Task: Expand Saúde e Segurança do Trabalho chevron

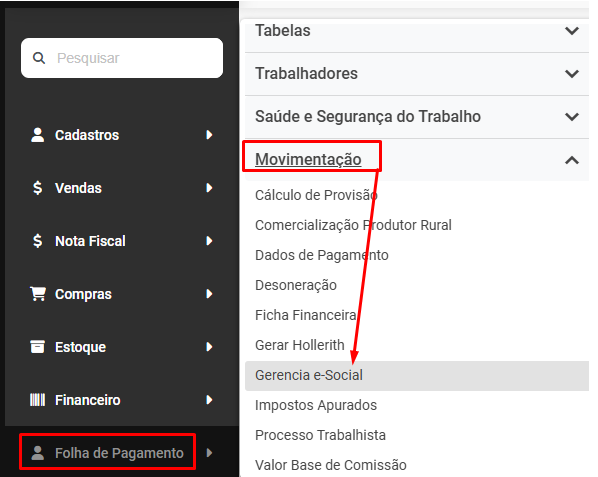Action: [x=572, y=117]
